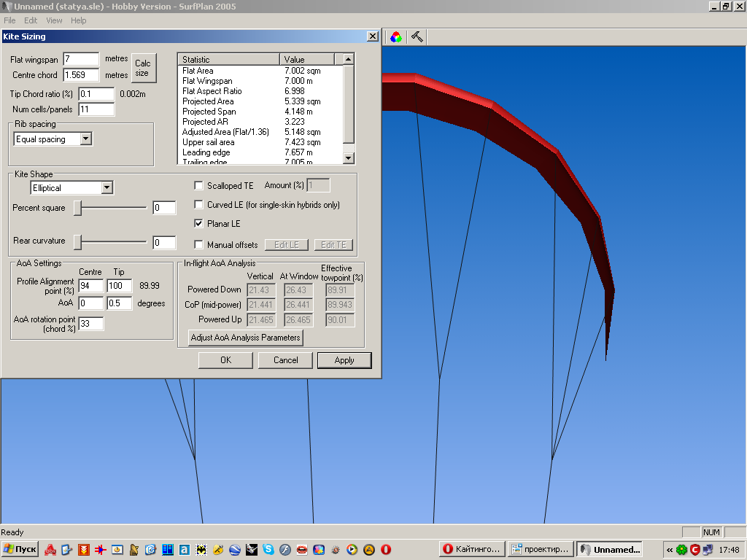This screenshot has height=560, width=747.
Task: Open the Adobe Reader quick launch icon
Action: click(50, 549)
